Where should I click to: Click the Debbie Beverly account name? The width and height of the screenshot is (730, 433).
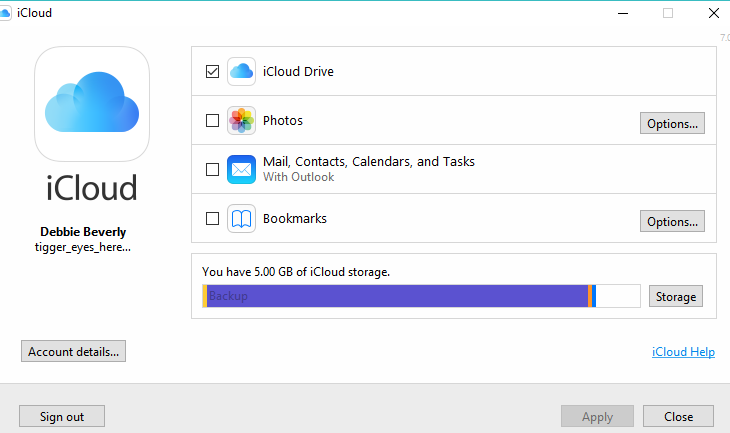coord(83,232)
